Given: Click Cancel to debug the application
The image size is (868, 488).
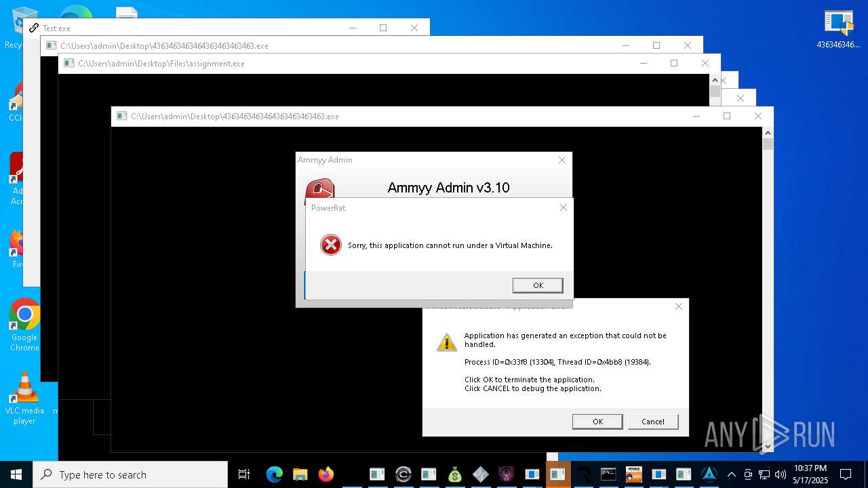Looking at the screenshot, I should 653,422.
